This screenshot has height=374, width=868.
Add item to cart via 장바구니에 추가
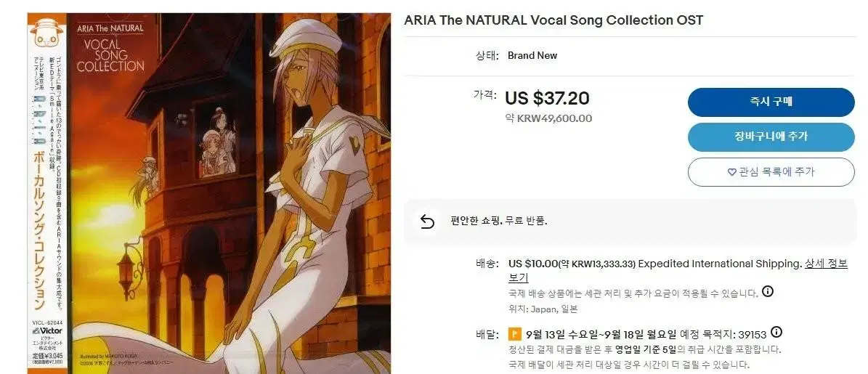coord(771,137)
